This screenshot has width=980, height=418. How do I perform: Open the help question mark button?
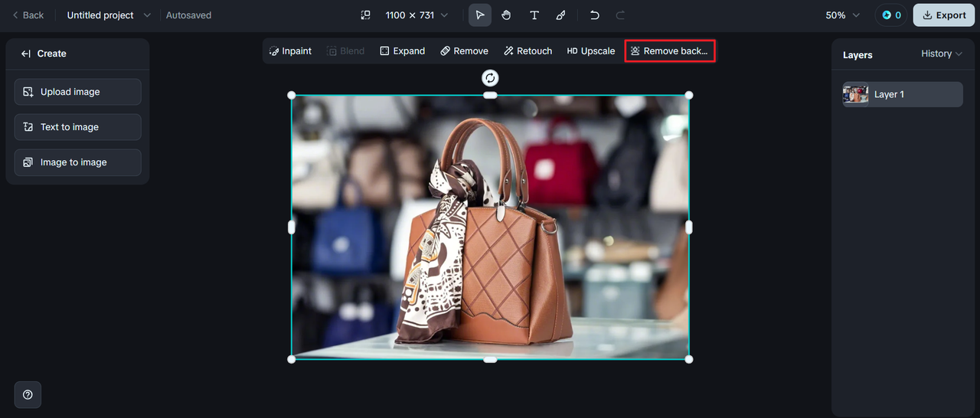click(x=28, y=395)
